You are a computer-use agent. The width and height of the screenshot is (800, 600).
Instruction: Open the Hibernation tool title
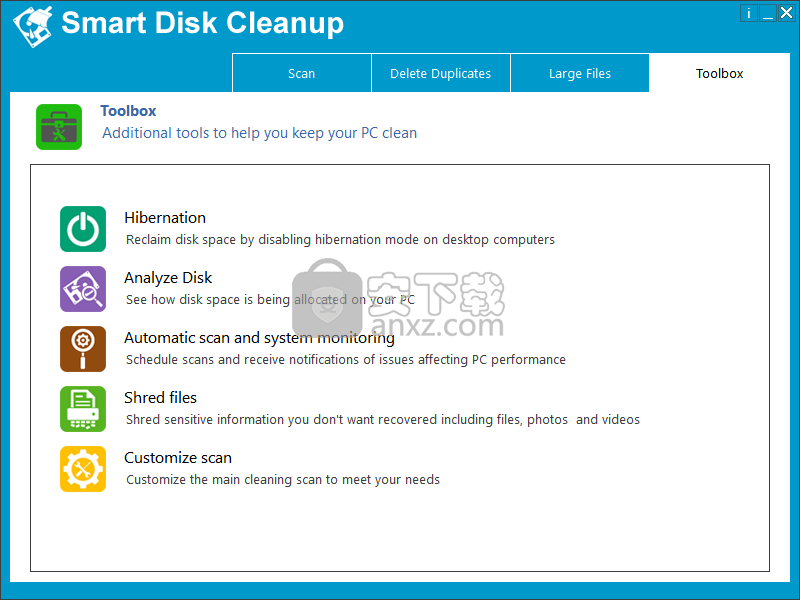pyautogui.click(x=165, y=218)
